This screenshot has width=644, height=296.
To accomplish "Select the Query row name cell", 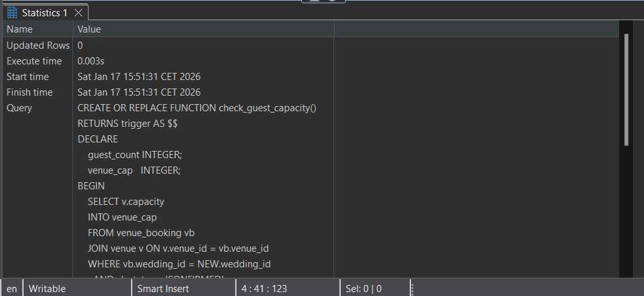I will pyautogui.click(x=19, y=108).
